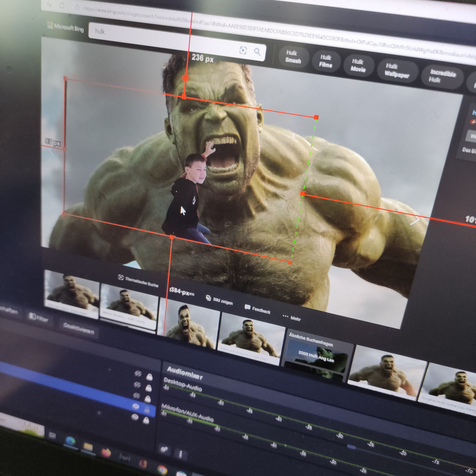Open Firefox from the taskbar

click(106, 453)
